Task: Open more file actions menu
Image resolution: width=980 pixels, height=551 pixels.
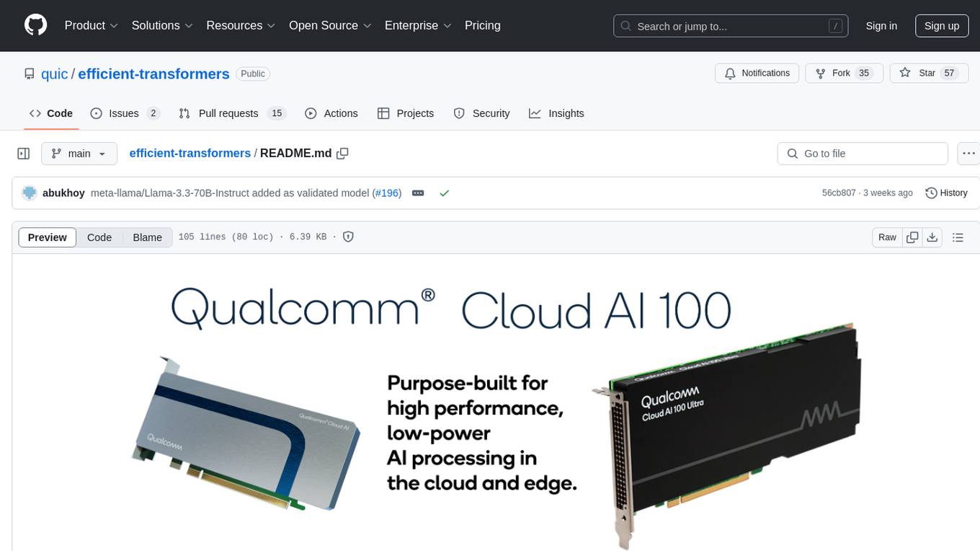Action: coord(968,154)
